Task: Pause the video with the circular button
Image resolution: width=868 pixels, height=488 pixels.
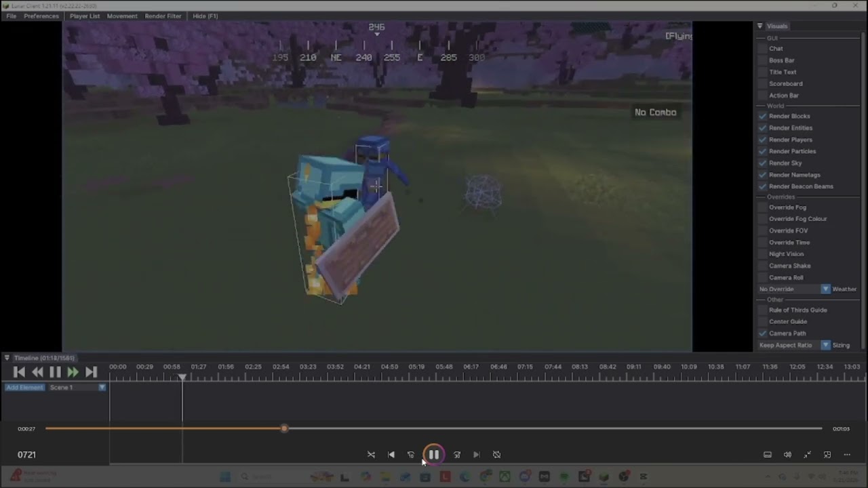Action: pyautogui.click(x=434, y=455)
